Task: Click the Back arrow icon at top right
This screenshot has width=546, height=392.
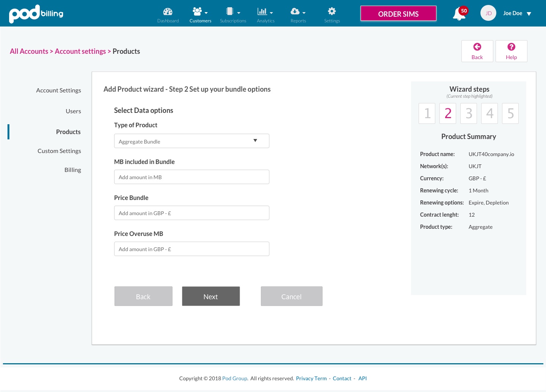Action: pos(477,47)
